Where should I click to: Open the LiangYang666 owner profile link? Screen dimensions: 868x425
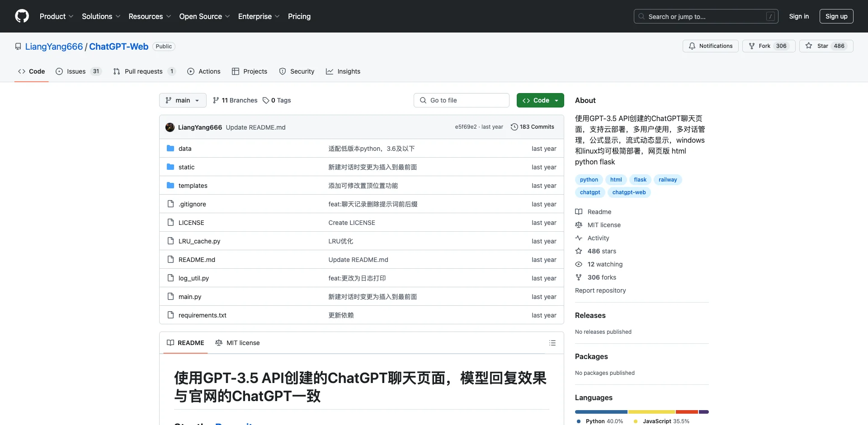54,47
